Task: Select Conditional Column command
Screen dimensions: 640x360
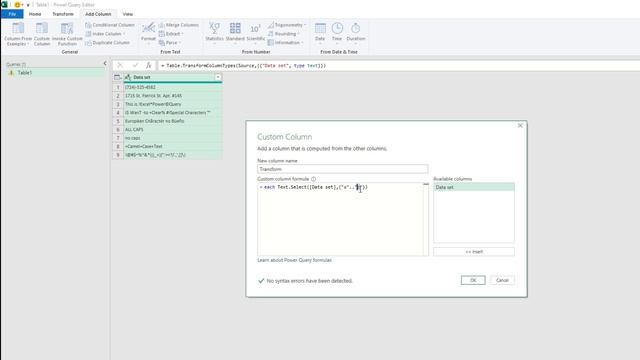Action: pyautogui.click(x=109, y=25)
